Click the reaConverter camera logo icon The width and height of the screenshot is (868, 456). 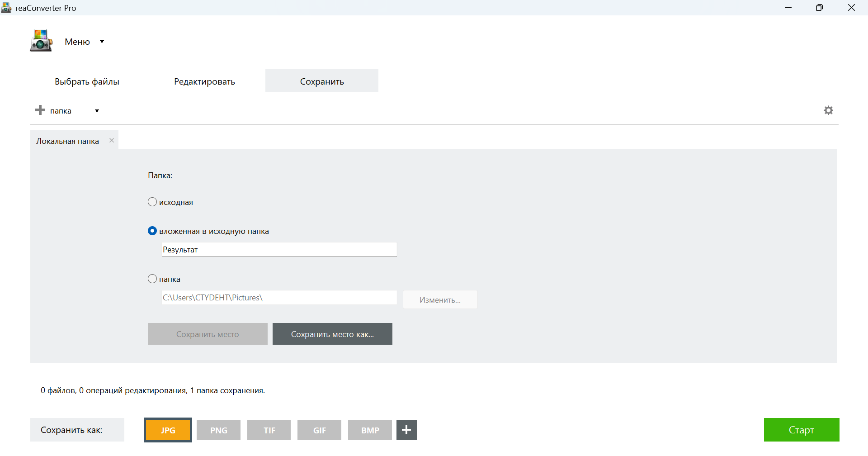(41, 41)
